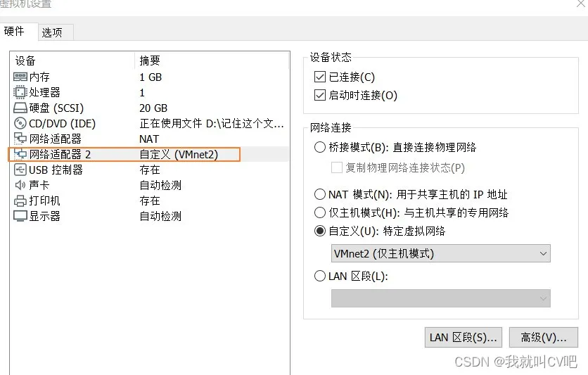This screenshot has height=375, width=588.
Task: Select the processor (处理器) chip icon
Action: tap(20, 92)
